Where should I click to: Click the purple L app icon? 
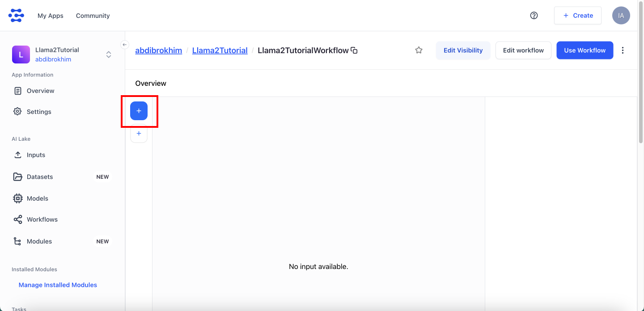21,55
